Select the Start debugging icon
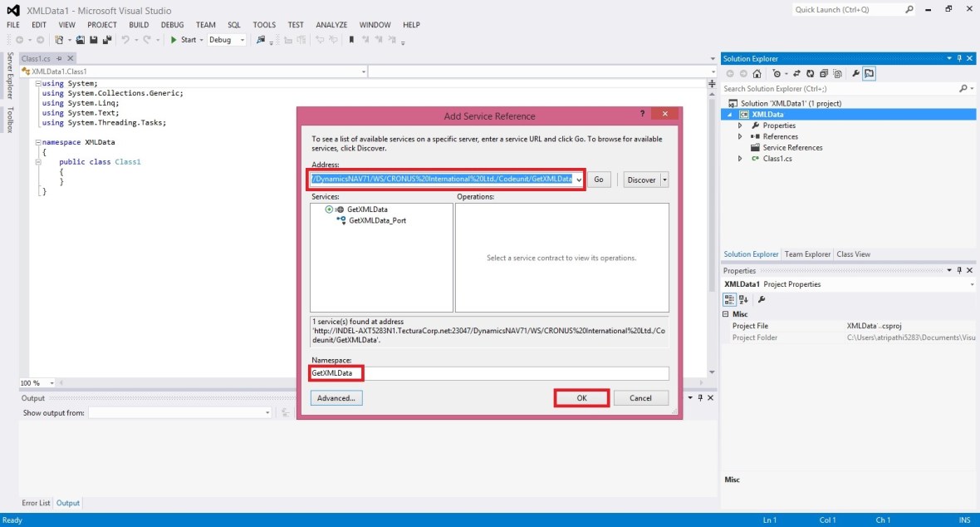The width and height of the screenshot is (980, 527). point(174,39)
